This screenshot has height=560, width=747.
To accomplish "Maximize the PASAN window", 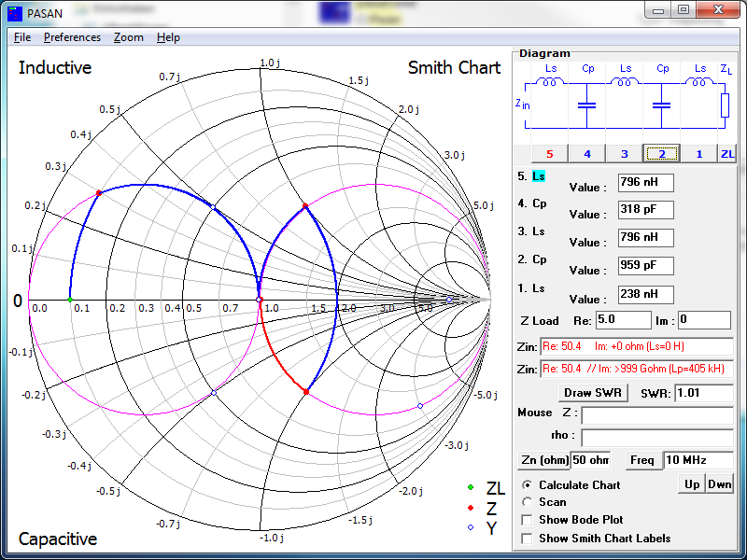I will [684, 10].
